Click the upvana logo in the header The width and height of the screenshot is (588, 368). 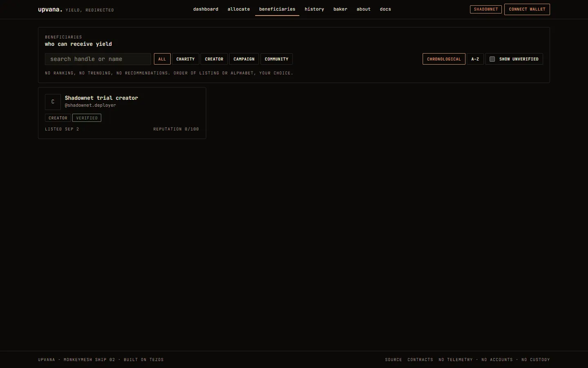click(x=50, y=9)
